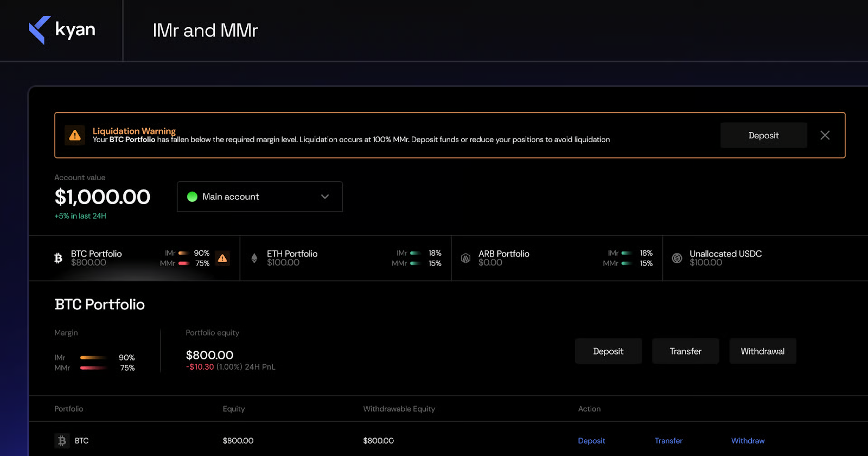
Task: Dismiss the Liquidation Warning banner
Action: coord(825,135)
